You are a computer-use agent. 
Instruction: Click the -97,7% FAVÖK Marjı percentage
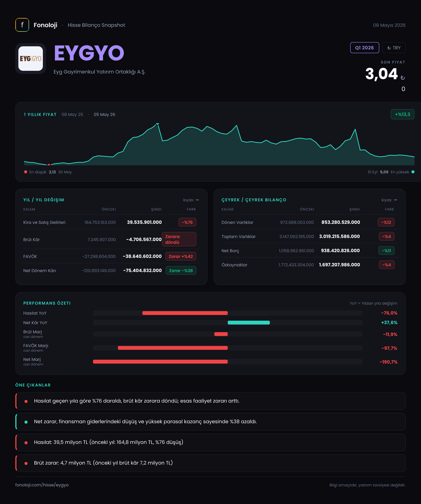coord(389,348)
